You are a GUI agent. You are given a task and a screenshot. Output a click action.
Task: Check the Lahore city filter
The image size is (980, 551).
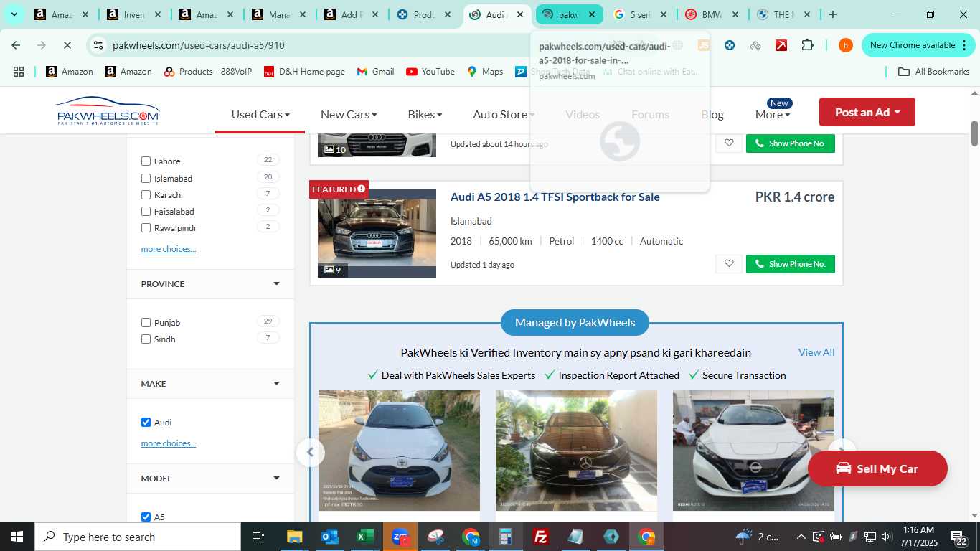click(146, 161)
